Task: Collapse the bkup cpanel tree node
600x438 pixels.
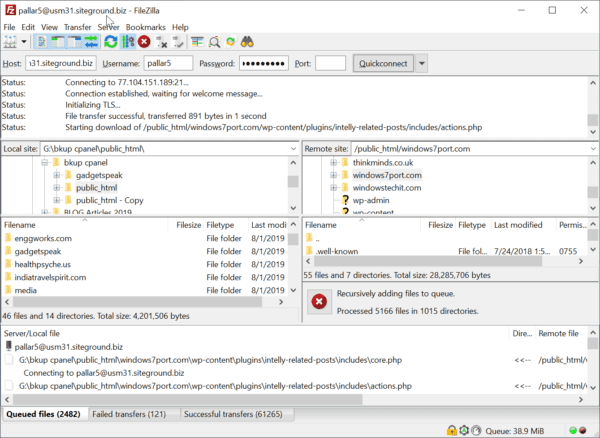Action: [x=44, y=163]
